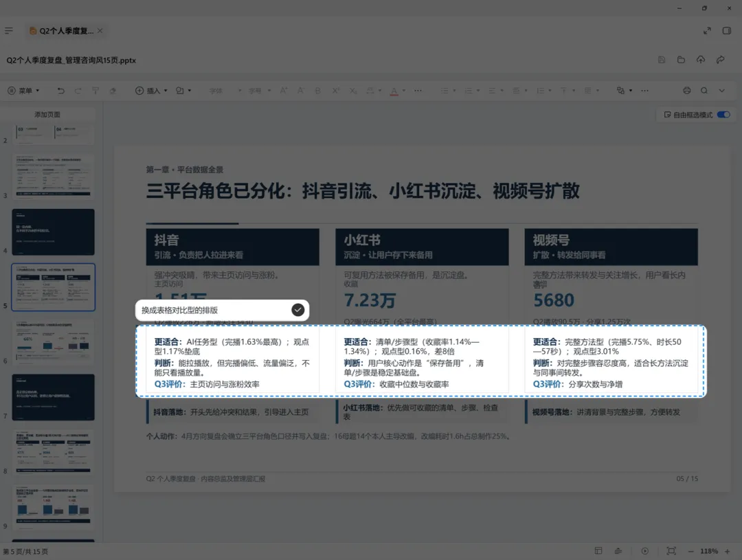Select slide 8 thumbnail
Screen dimensions: 742x560
(53, 452)
